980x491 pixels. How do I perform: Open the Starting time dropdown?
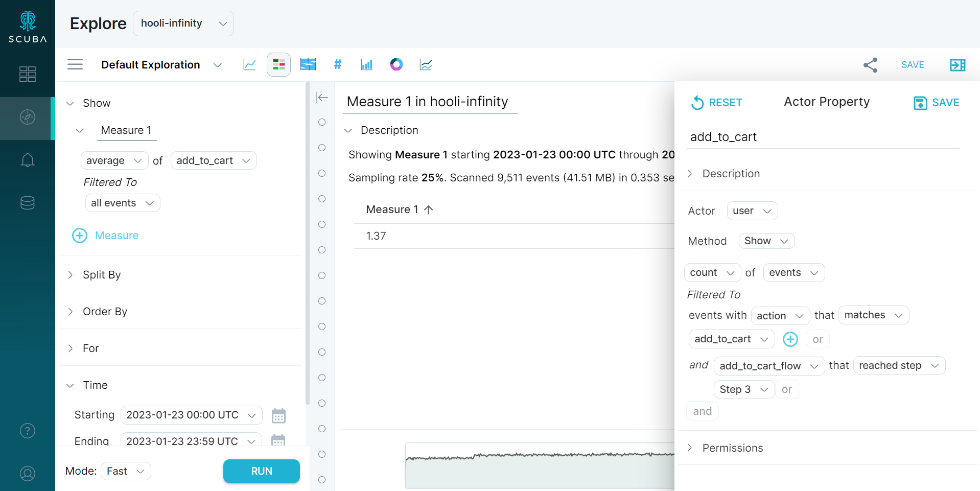[x=192, y=415]
